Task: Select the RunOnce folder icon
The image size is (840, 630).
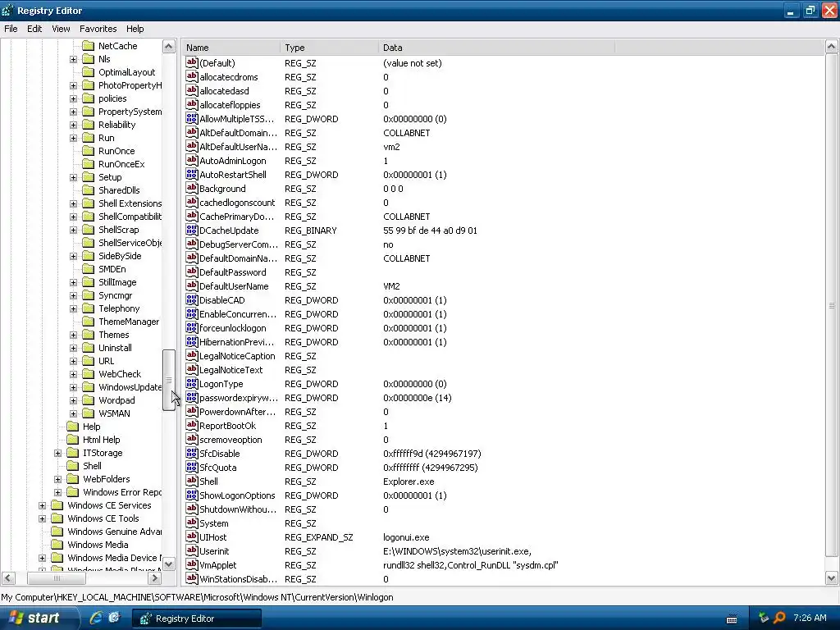Action: [89, 151]
